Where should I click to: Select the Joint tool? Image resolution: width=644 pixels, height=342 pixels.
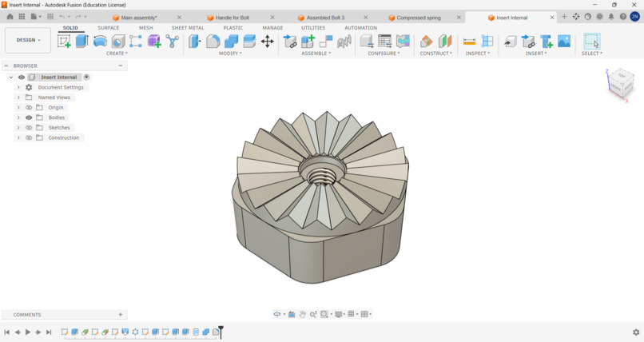(326, 41)
